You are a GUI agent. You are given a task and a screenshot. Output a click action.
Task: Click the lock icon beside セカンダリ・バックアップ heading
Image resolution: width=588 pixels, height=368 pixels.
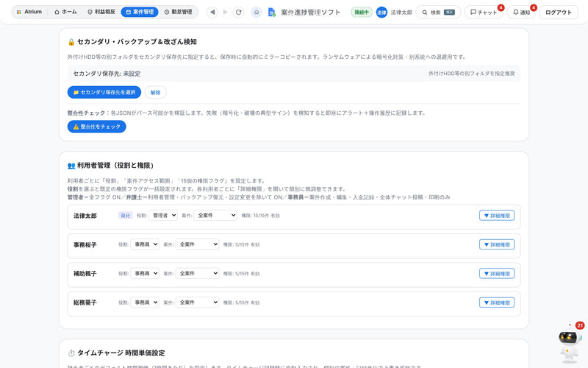pos(71,42)
